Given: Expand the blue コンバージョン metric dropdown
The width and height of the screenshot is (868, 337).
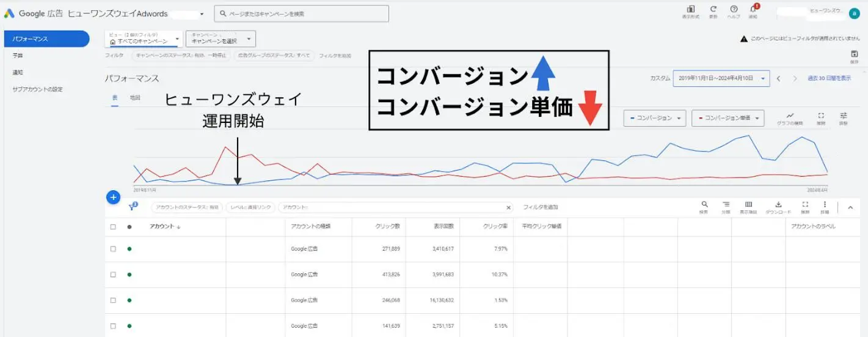Looking at the screenshot, I should click(x=654, y=118).
